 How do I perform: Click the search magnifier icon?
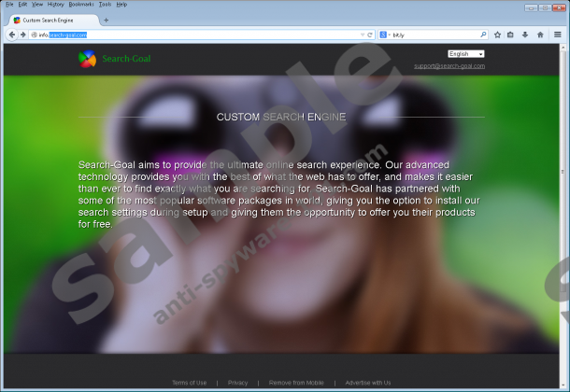(x=482, y=35)
